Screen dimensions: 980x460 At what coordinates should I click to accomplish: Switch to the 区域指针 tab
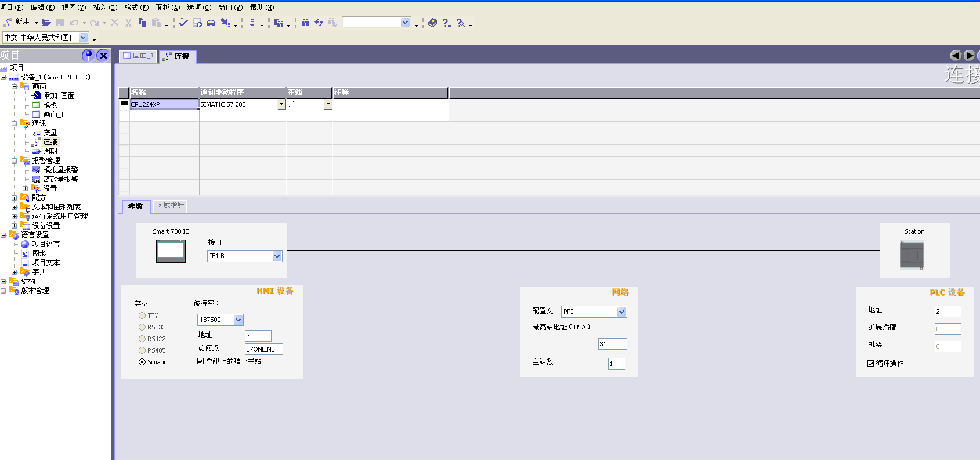pos(170,205)
